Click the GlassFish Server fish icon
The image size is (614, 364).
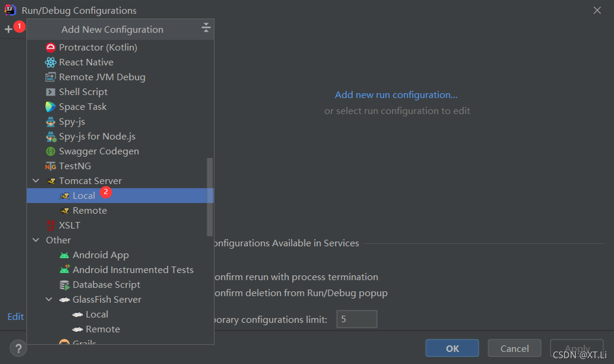64,299
